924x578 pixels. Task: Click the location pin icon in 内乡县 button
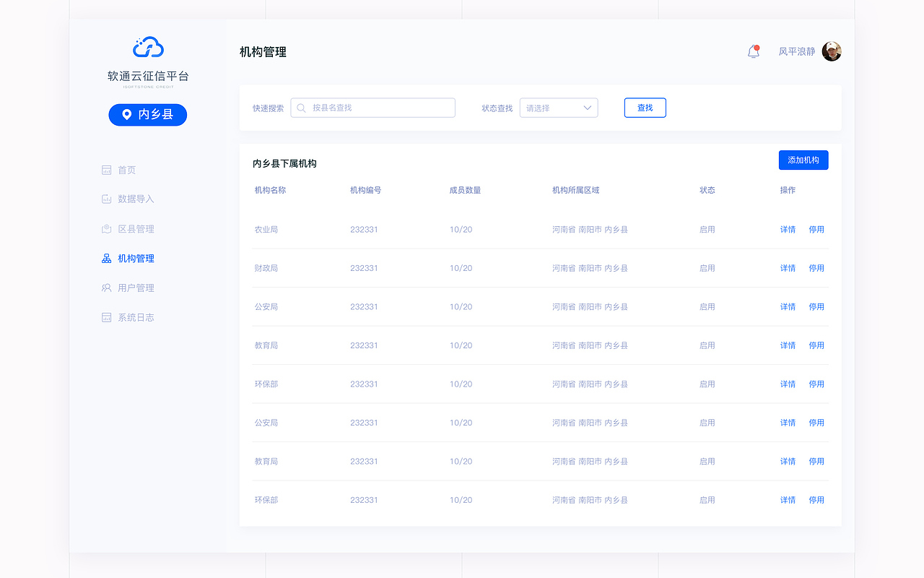coord(127,114)
